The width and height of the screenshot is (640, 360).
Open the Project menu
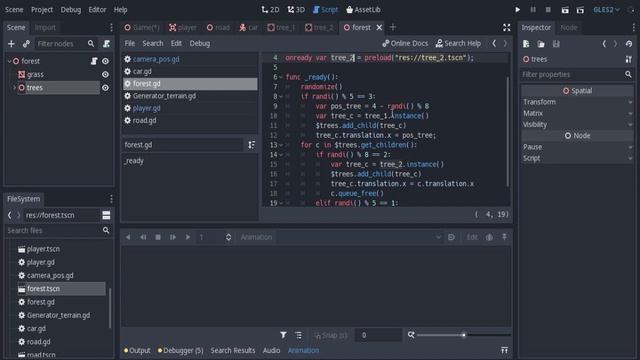pos(42,9)
